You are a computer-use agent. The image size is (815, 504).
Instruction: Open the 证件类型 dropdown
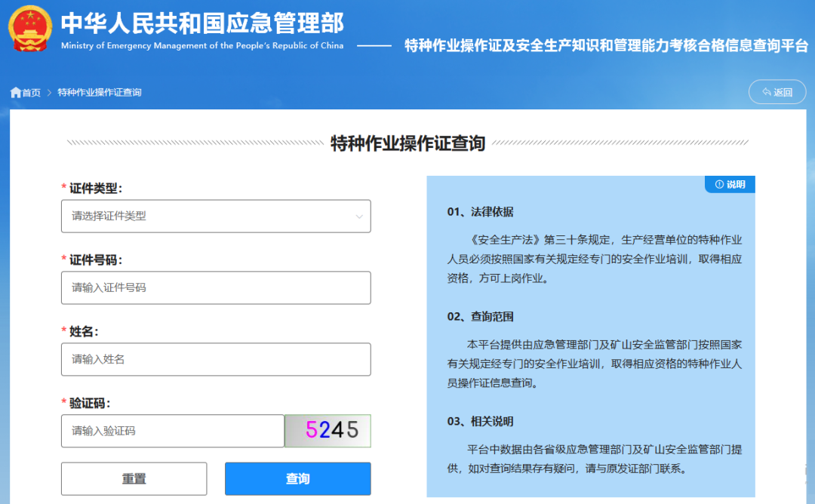[216, 216]
